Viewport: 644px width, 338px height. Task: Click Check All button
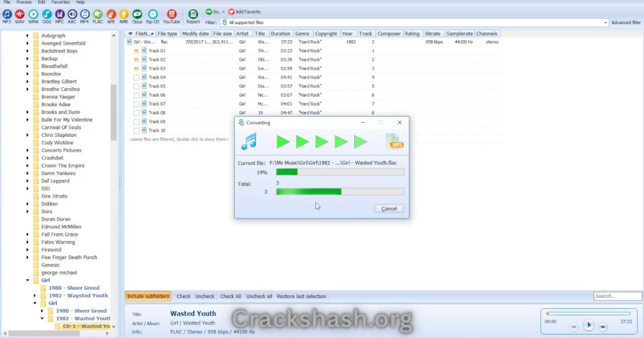230,296
